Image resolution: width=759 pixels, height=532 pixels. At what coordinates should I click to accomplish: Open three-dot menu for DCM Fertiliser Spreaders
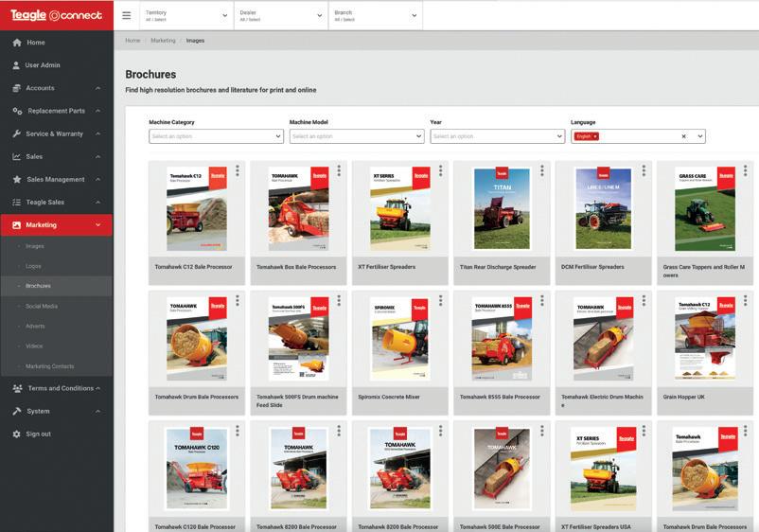pyautogui.click(x=644, y=170)
